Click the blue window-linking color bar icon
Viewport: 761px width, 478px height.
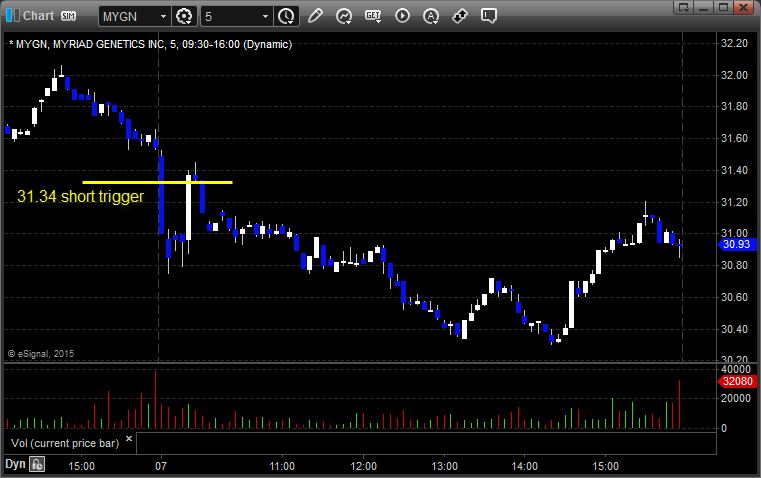coord(13,16)
